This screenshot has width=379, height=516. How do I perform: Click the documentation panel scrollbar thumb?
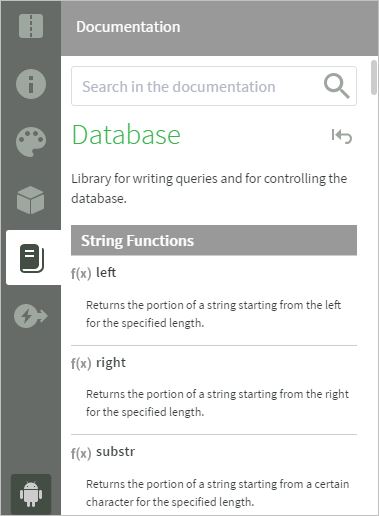point(374,77)
